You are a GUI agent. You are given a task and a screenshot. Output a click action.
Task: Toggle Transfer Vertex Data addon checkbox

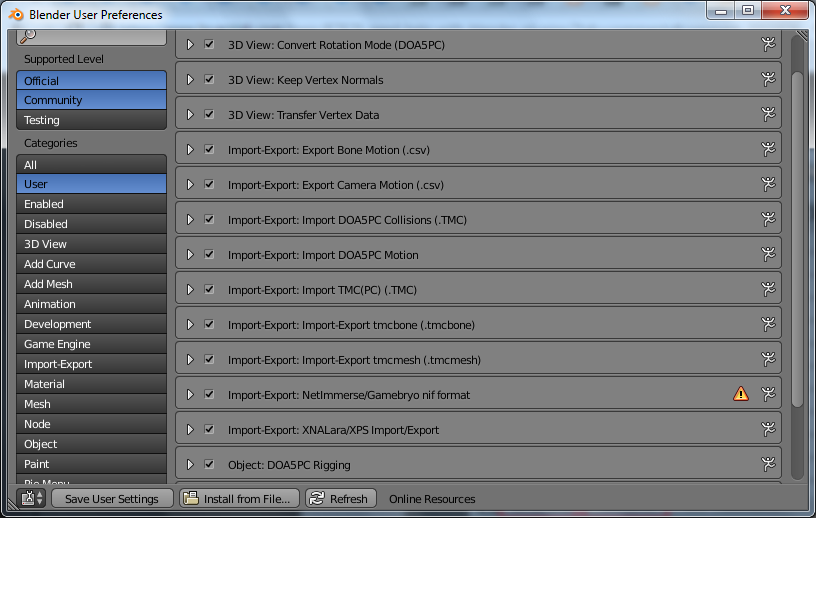point(209,114)
